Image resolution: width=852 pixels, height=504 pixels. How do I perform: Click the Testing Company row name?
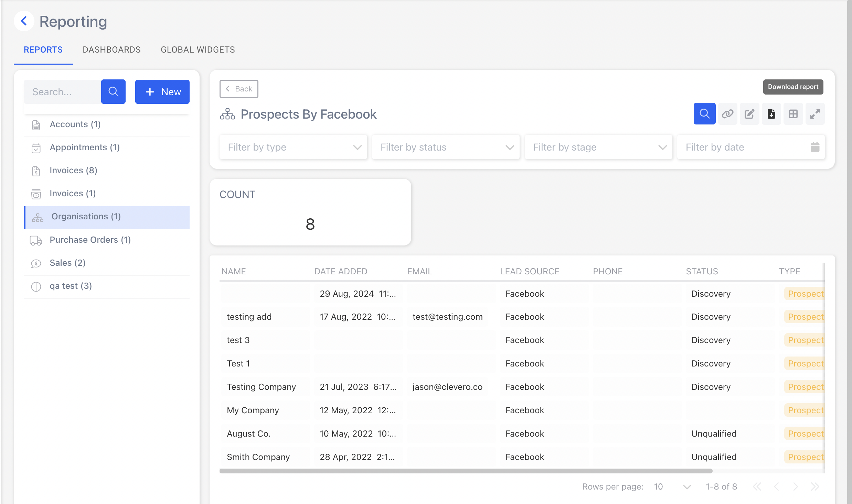click(261, 387)
